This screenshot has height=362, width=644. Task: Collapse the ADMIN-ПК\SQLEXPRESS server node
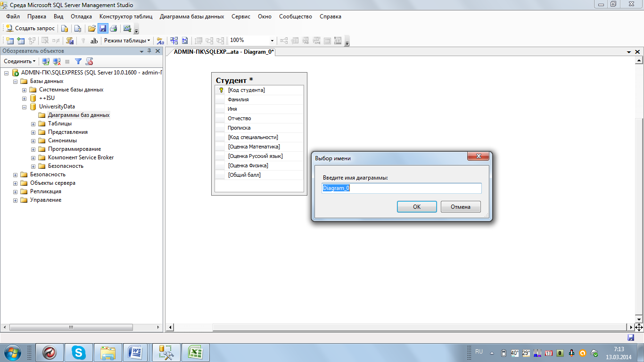point(7,73)
